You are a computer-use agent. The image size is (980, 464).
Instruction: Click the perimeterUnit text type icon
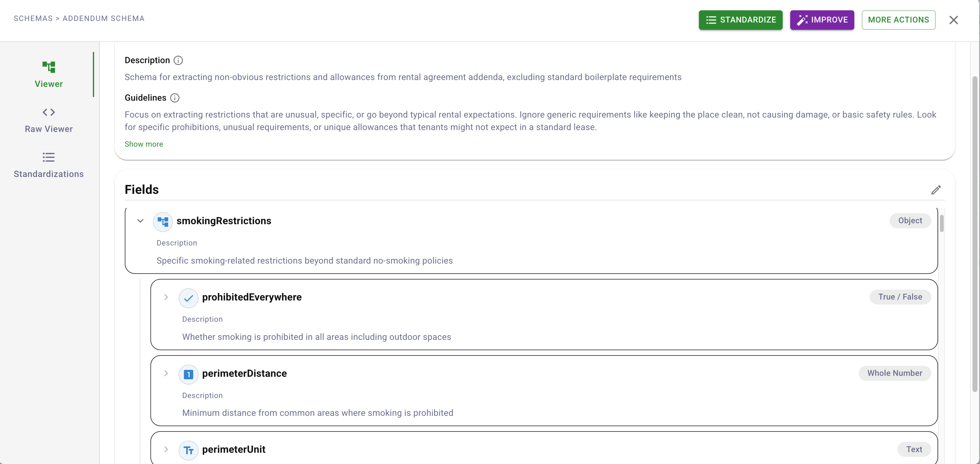(x=188, y=450)
